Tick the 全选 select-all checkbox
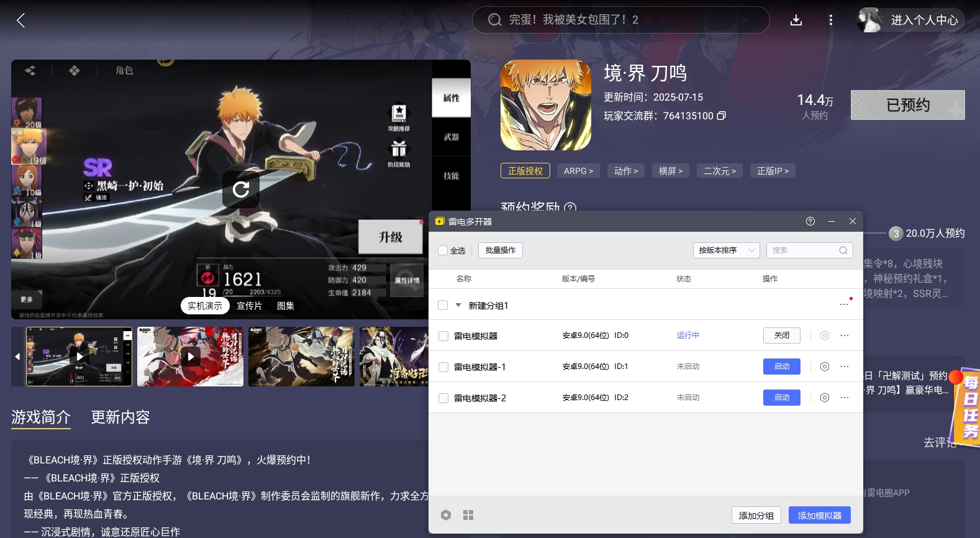This screenshot has height=538, width=980. pos(443,250)
